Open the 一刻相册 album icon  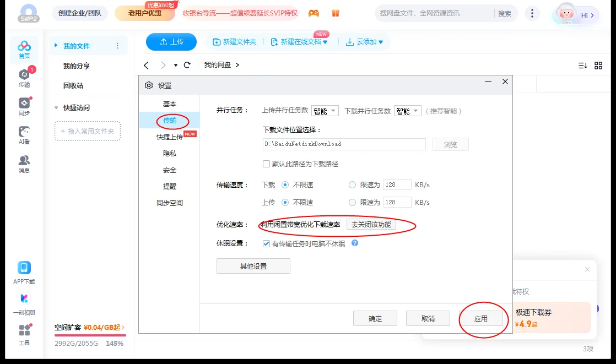[24, 298]
